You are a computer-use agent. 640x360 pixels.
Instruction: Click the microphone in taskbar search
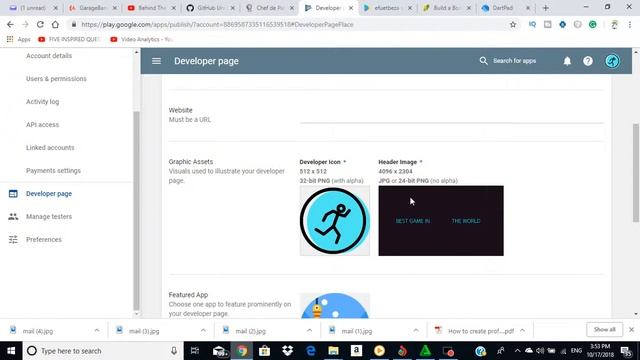click(x=174, y=351)
